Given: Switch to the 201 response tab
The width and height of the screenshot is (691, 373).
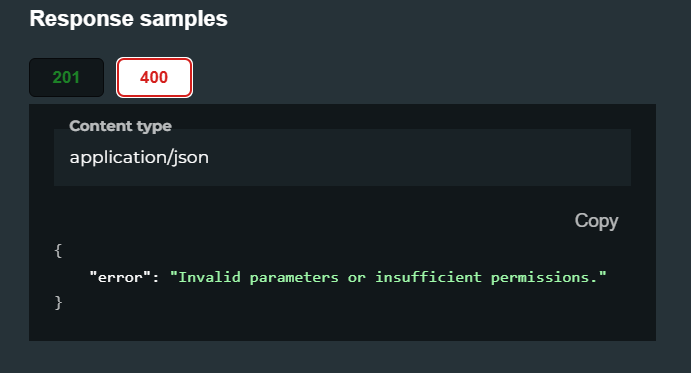Looking at the screenshot, I should (67, 78).
